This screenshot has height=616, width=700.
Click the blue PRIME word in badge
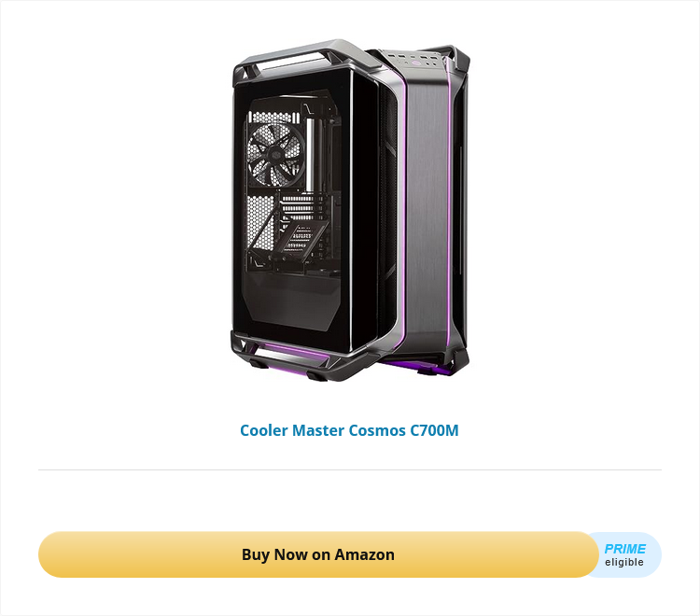[624, 549]
